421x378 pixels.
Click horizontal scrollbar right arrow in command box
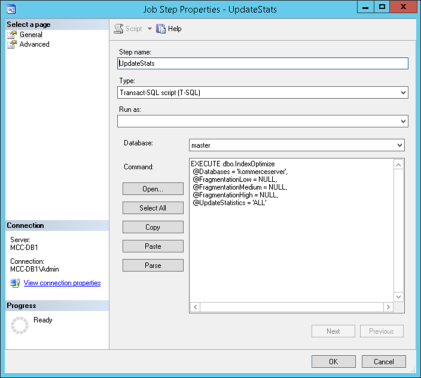pos(388,307)
